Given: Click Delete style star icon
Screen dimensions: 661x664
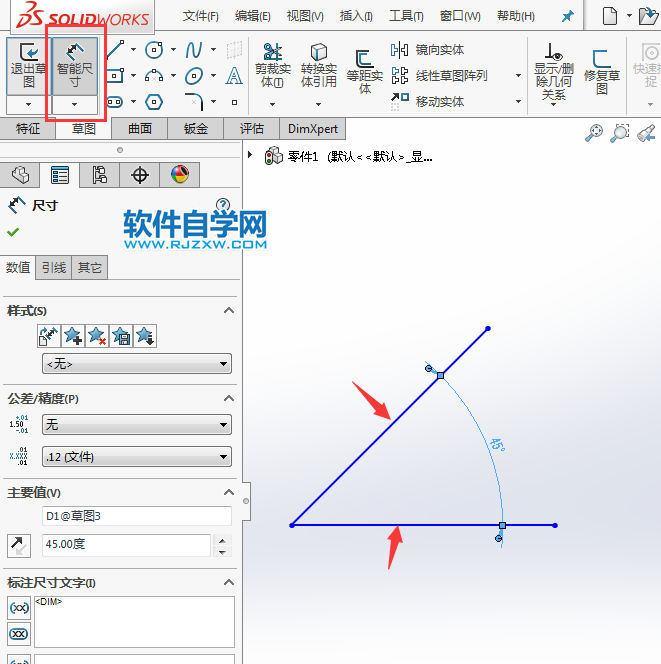Looking at the screenshot, I should point(97,336).
